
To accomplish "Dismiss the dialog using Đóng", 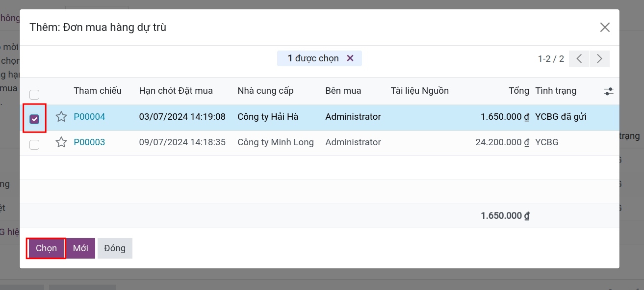I will 115,248.
